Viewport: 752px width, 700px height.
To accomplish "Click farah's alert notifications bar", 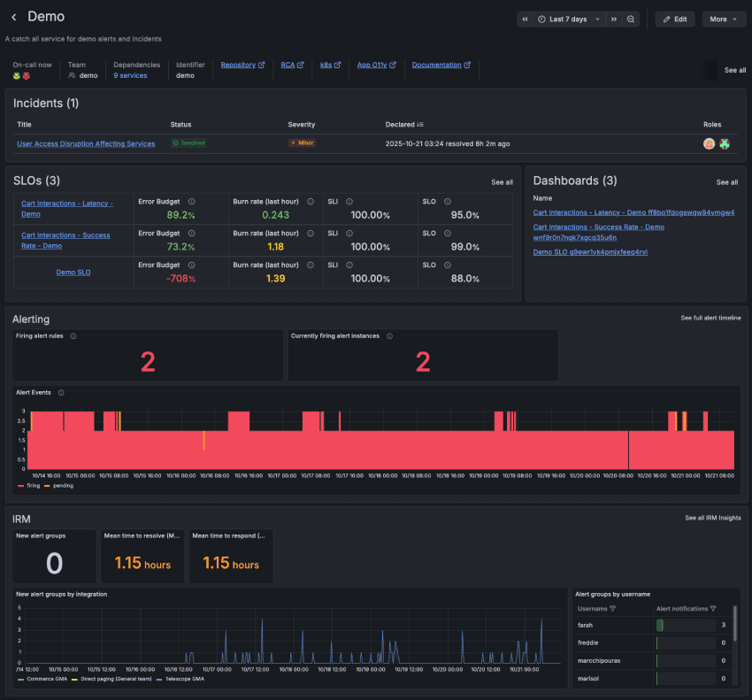I will click(x=660, y=625).
